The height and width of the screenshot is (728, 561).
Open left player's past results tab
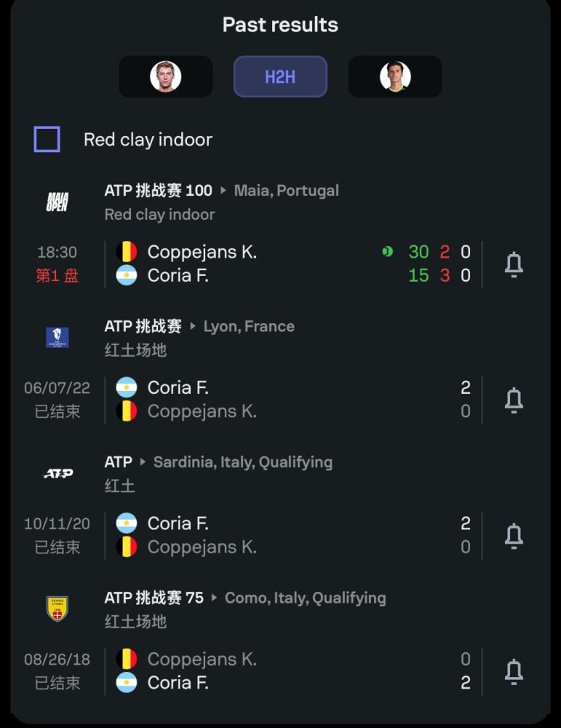click(x=166, y=76)
